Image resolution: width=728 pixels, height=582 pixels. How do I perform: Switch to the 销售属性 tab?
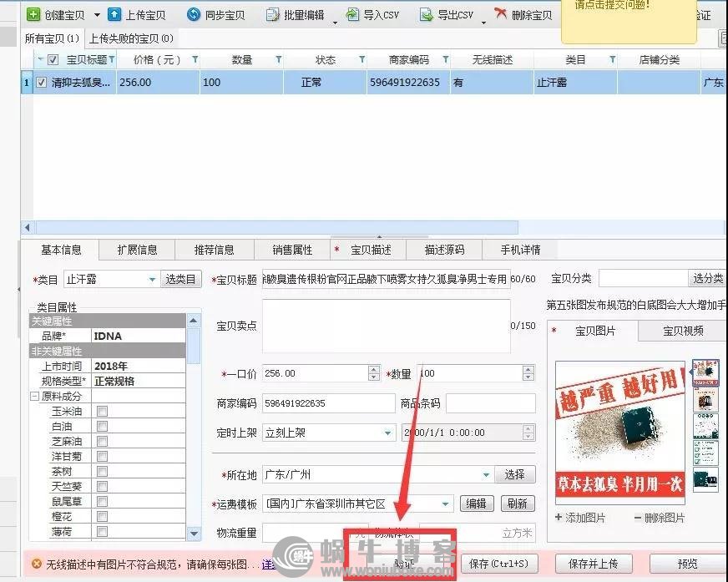(292, 250)
